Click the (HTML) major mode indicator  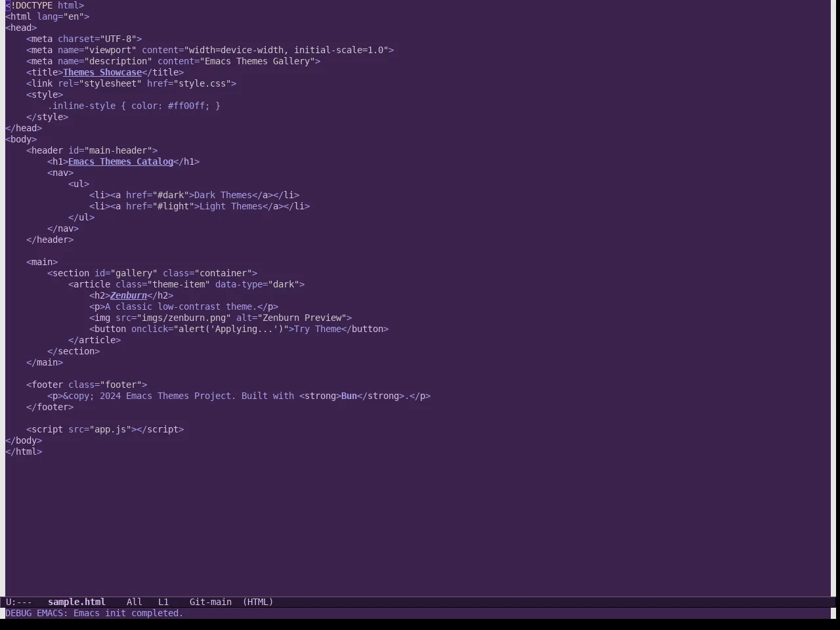(x=258, y=602)
